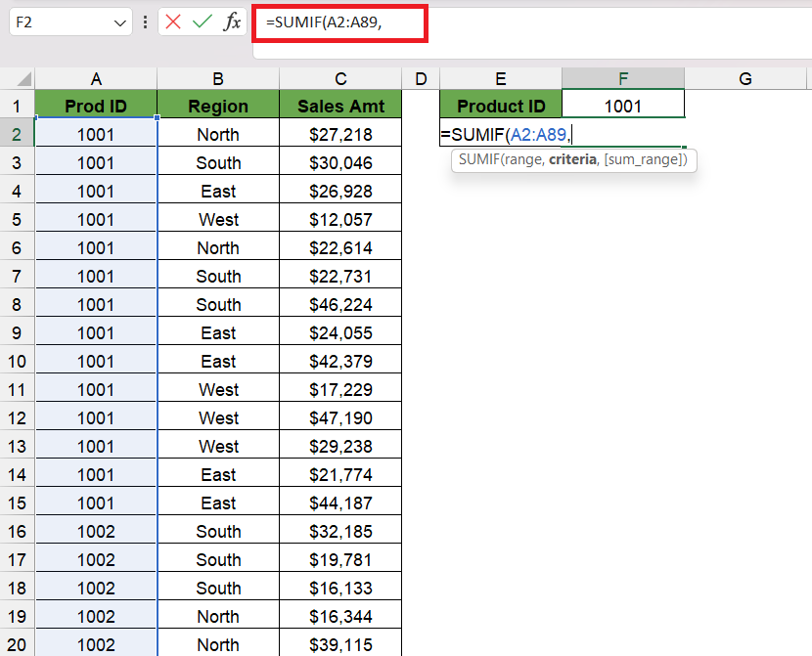Select column G header
812x656 pixels.
[745, 78]
